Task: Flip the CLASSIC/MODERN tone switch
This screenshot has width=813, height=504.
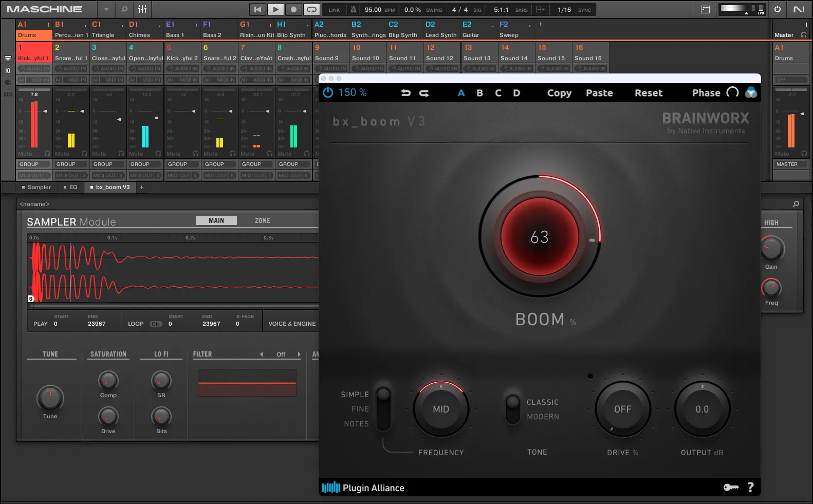Action: [x=513, y=409]
